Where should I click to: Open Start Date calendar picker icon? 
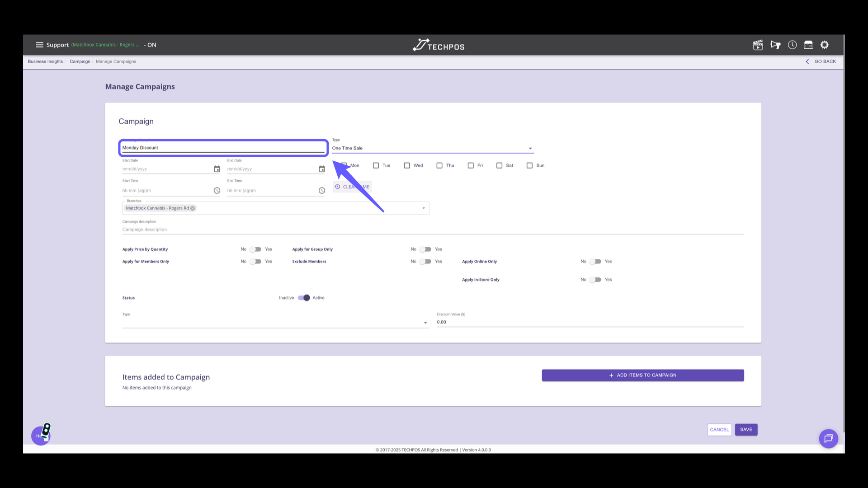click(217, 169)
